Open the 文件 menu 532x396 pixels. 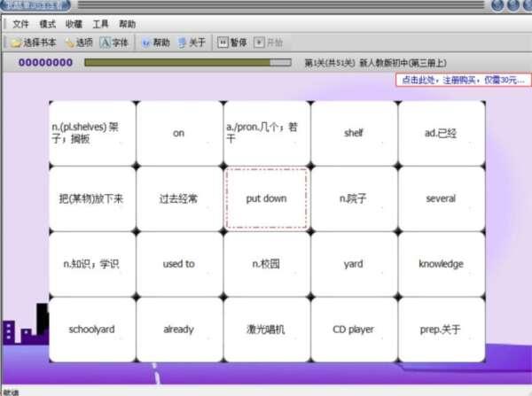click(x=20, y=24)
